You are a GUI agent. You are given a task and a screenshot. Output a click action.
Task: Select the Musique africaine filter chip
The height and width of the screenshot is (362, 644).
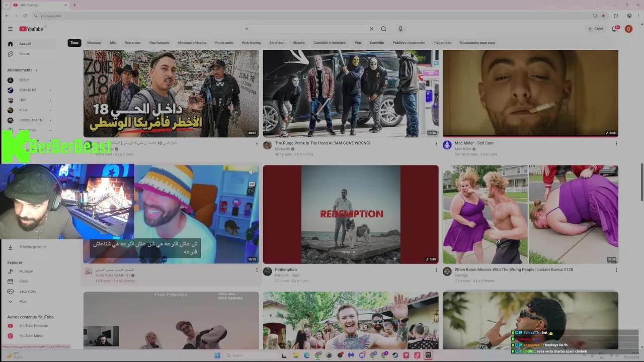(192, 43)
